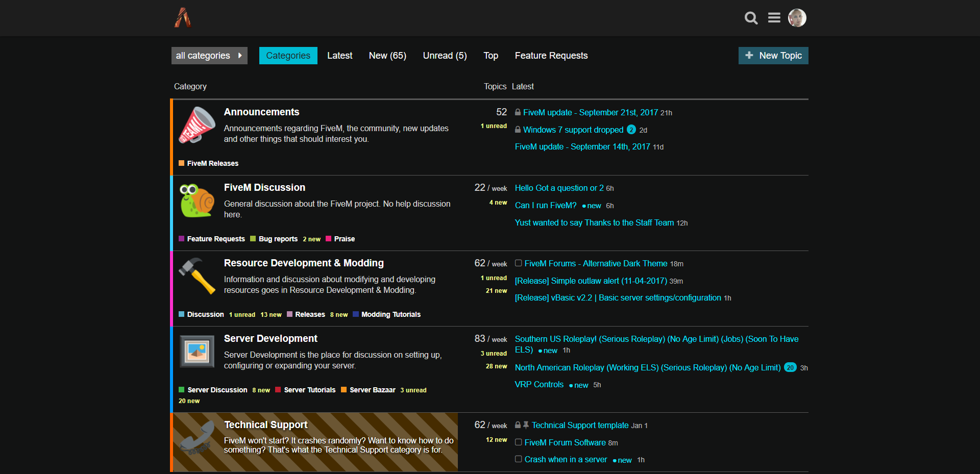Screen dimensions: 980x474
Task: Open the Unread (5) tab
Action: point(444,55)
